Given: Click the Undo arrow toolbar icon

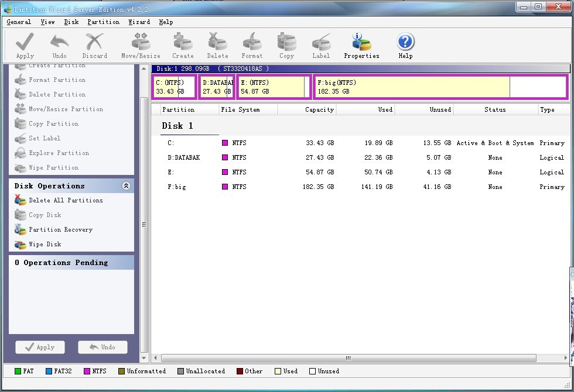Looking at the screenshot, I should click(59, 45).
